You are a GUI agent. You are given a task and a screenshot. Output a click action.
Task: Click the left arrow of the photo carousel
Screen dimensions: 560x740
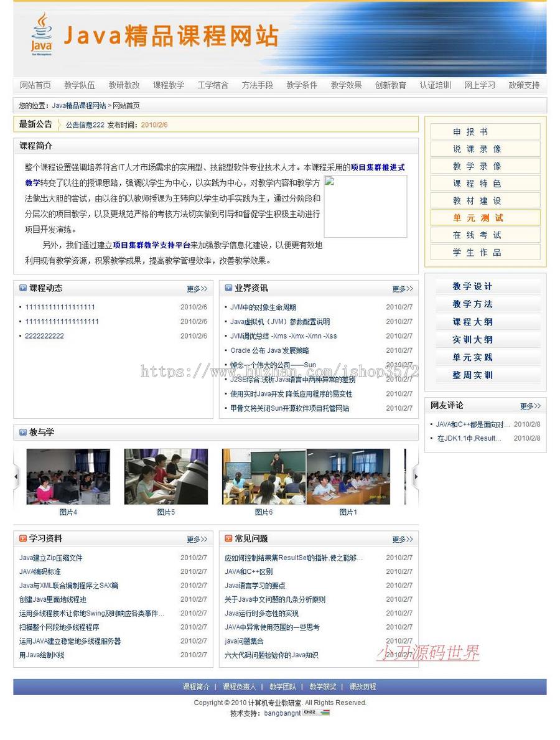(16, 477)
